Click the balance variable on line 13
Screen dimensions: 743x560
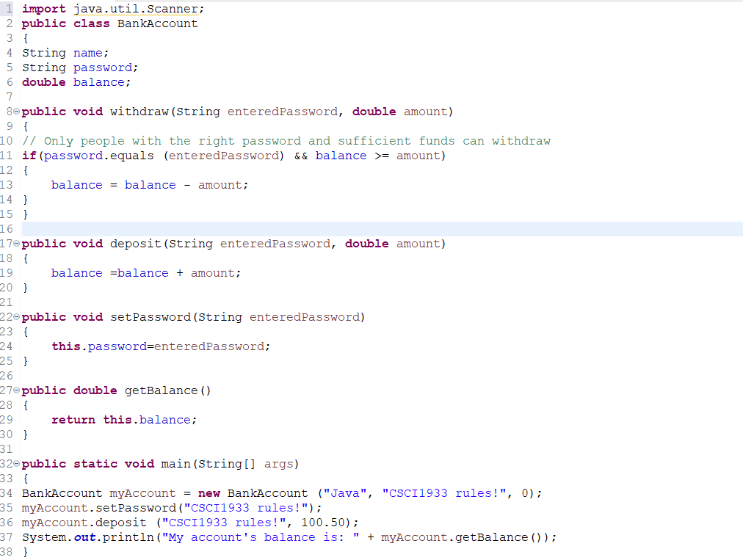(x=76, y=184)
